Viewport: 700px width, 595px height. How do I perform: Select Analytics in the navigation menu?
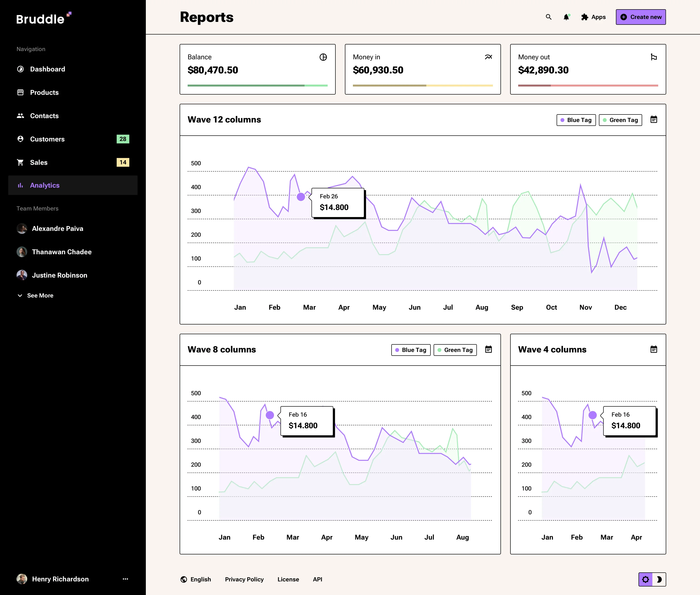click(x=44, y=185)
